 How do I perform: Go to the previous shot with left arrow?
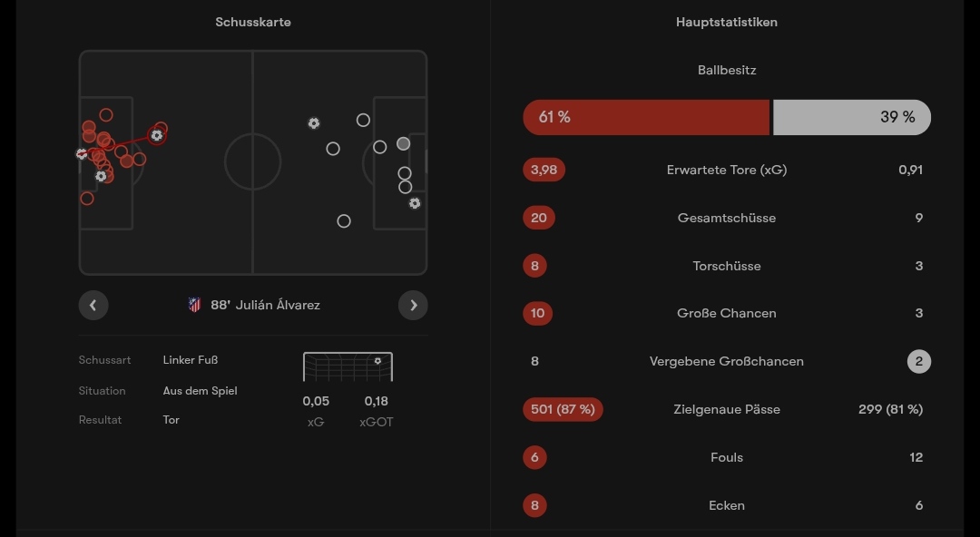pos(93,305)
